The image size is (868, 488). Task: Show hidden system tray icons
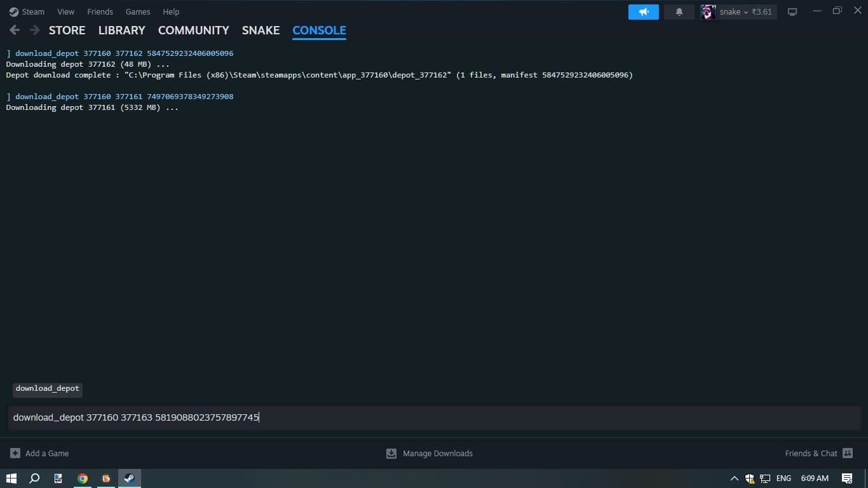(734, 478)
